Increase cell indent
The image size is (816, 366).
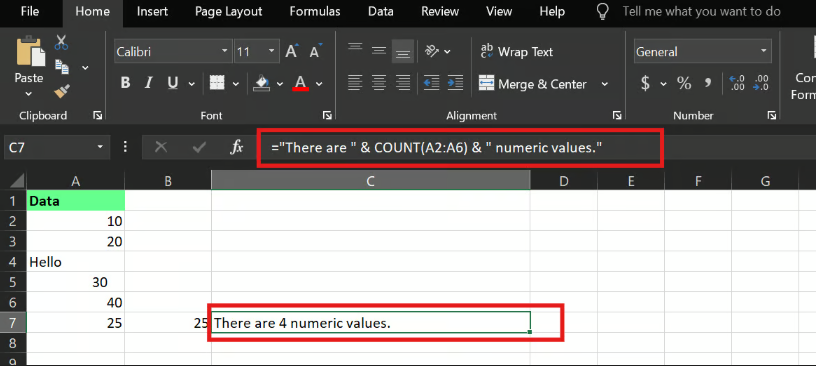coord(455,82)
